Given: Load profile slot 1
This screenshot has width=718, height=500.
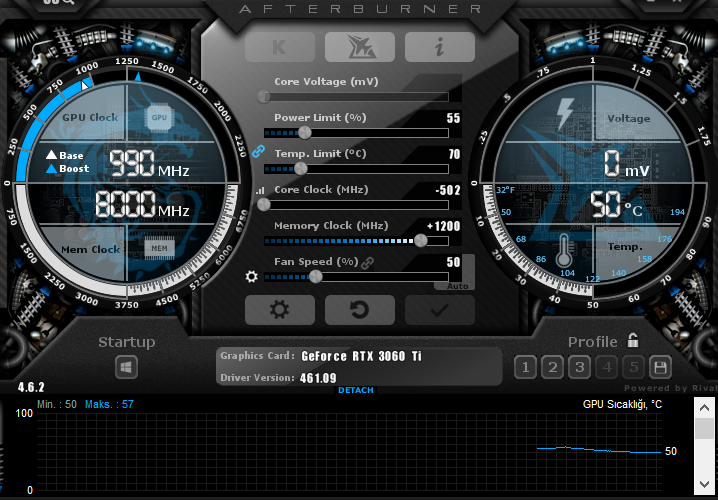Looking at the screenshot, I should pos(526,367).
